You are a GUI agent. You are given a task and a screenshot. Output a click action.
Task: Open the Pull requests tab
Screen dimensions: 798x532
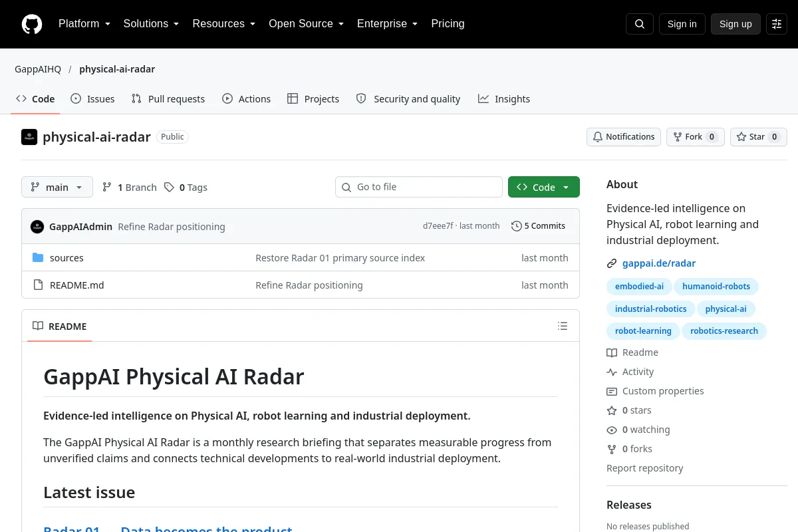(x=168, y=99)
